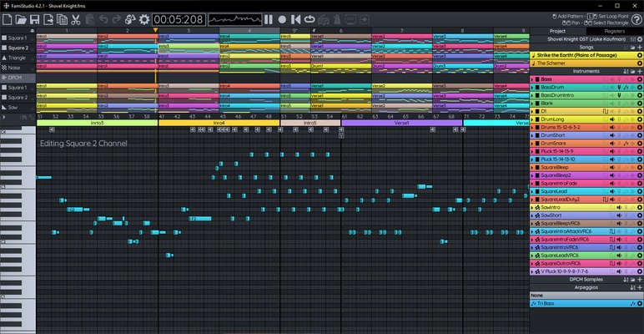This screenshot has height=334, width=644.
Task: Save the project with the floppy icon
Action: tap(34, 19)
